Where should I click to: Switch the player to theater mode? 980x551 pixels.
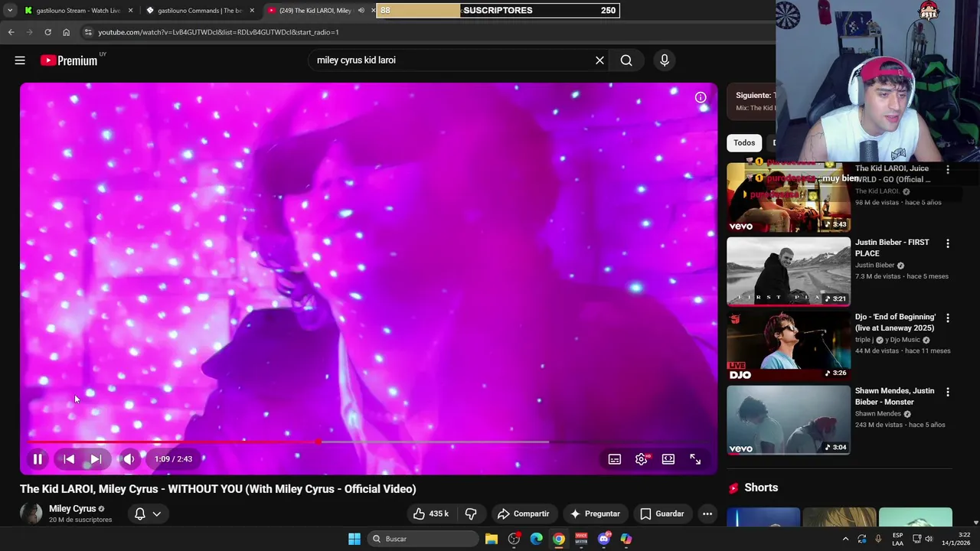pos(668,459)
